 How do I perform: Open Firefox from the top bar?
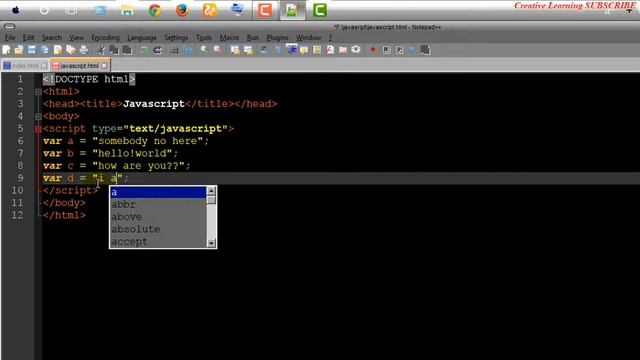182,10
